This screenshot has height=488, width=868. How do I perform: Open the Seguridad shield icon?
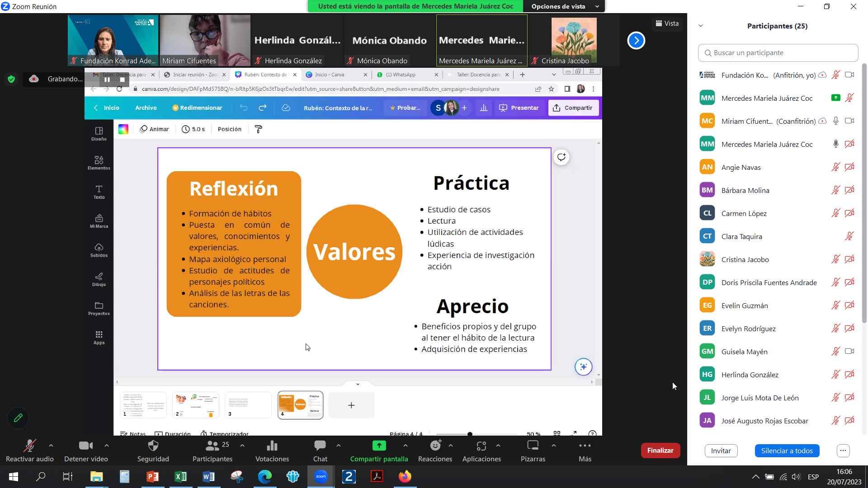tap(153, 446)
